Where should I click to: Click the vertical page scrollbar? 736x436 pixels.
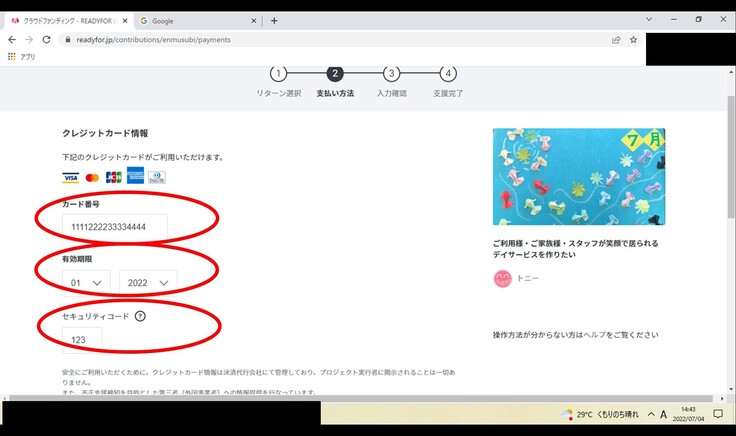[731, 200]
